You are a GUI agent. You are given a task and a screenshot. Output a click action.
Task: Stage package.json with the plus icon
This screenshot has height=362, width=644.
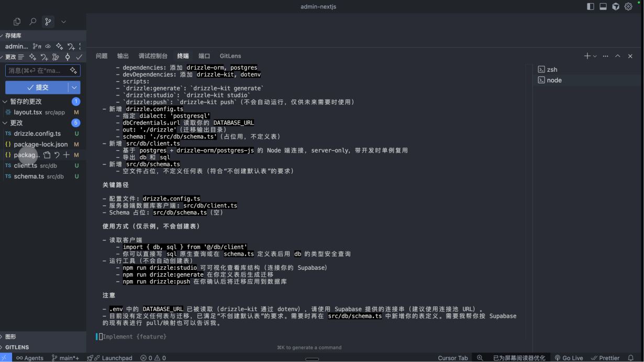(66, 155)
